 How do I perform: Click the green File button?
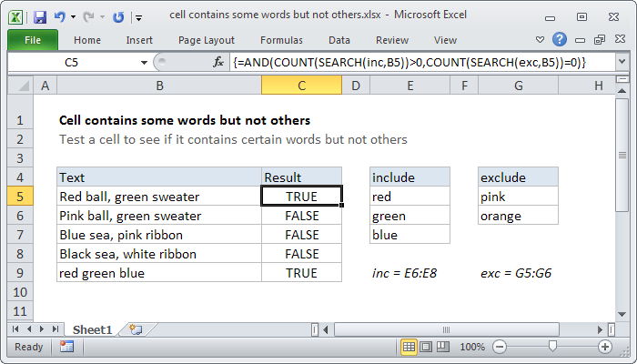coord(31,40)
